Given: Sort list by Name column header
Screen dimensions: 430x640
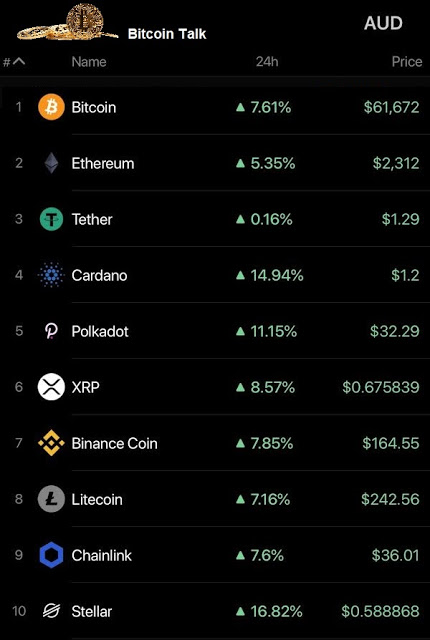Looking at the screenshot, I should 89,62.
